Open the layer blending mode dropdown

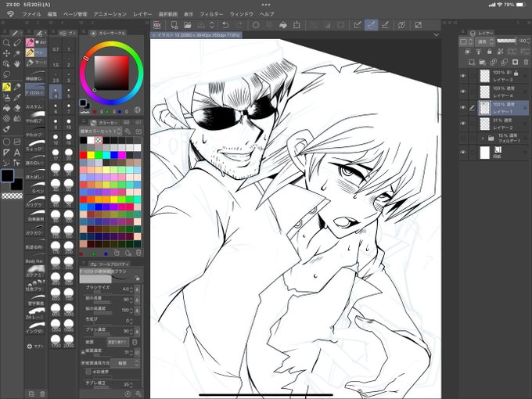[486, 41]
